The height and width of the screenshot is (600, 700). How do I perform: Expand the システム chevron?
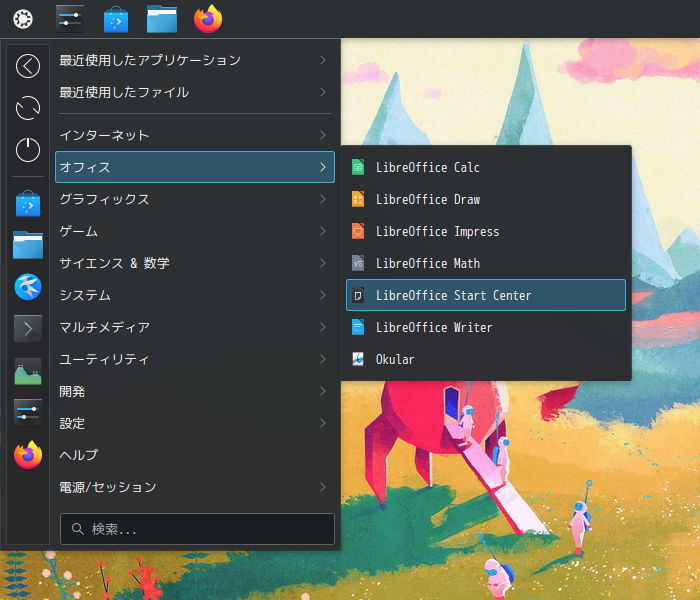(323, 295)
